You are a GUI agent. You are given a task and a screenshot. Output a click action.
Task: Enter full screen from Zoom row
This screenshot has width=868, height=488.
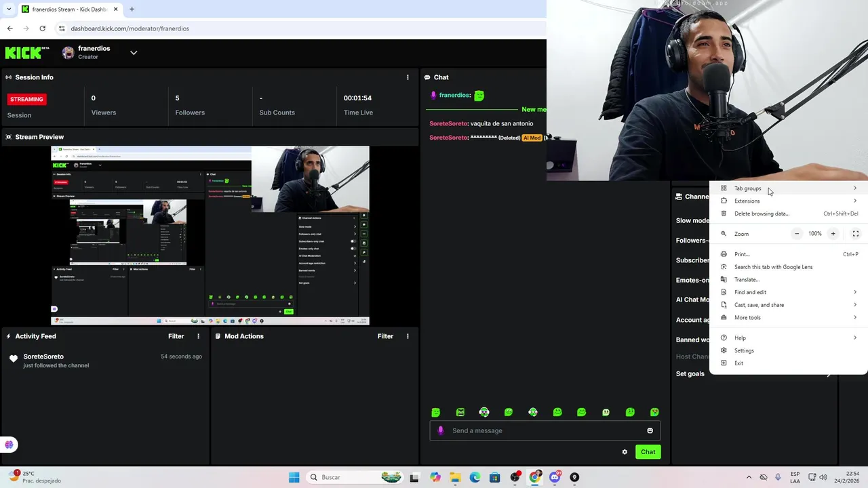click(856, 234)
